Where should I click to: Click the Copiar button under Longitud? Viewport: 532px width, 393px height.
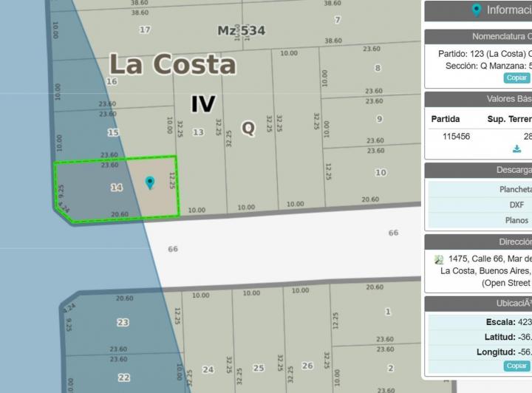pos(516,366)
